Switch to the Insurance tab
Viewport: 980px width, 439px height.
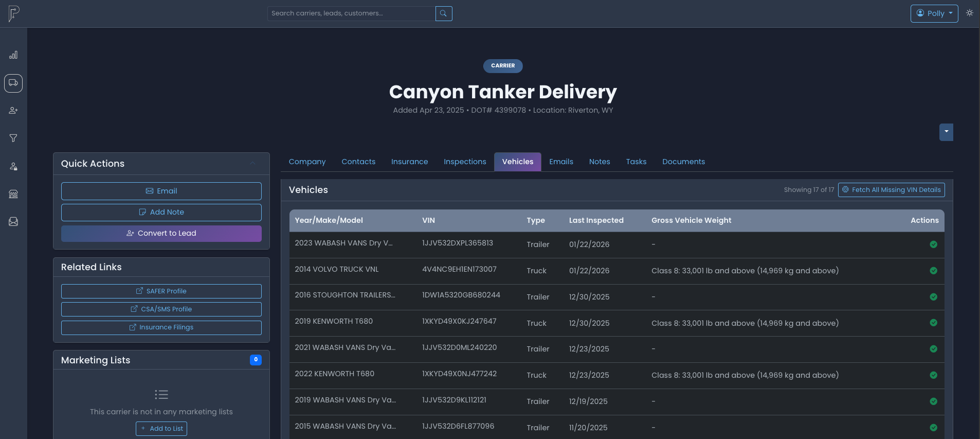[409, 162]
